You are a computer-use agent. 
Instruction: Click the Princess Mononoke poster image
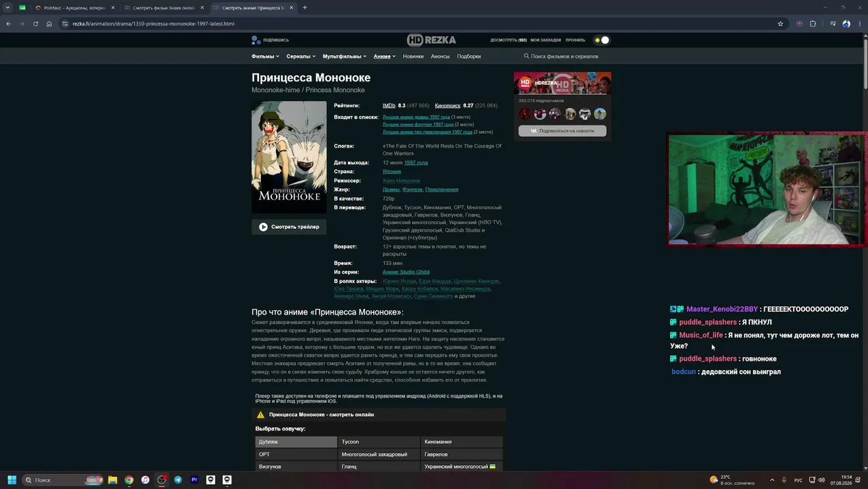click(289, 157)
